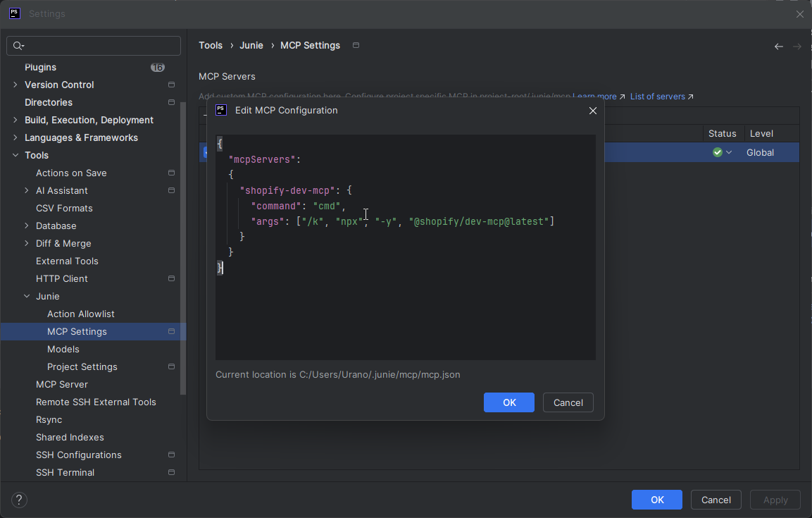Select HTTP Client settings
Viewport: 812px width, 518px height.
pyautogui.click(x=62, y=278)
